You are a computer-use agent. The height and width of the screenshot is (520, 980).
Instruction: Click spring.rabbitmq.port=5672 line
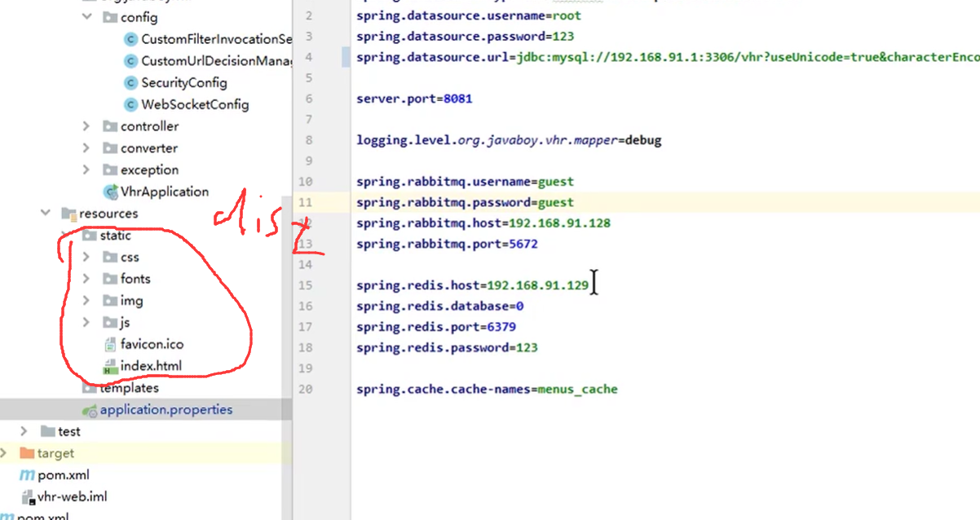447,244
